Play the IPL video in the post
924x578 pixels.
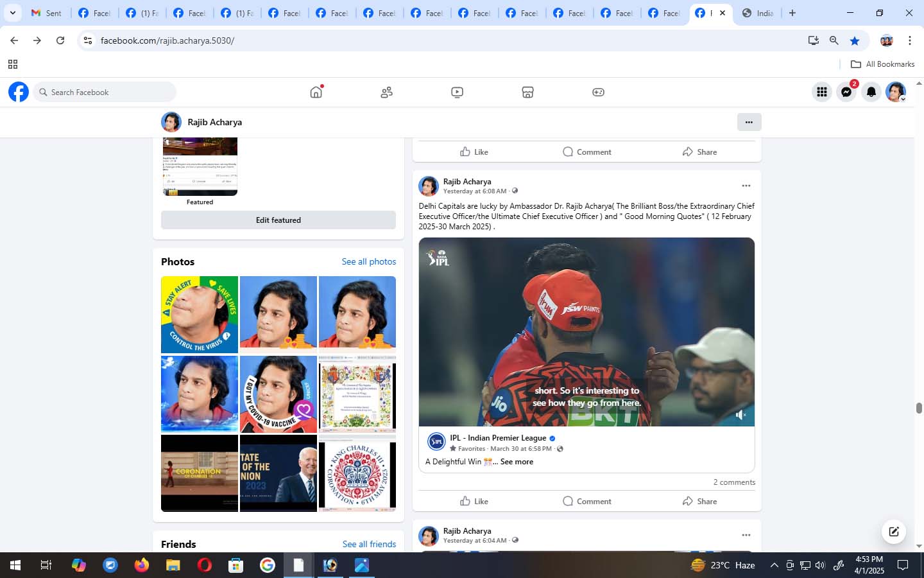(586, 332)
